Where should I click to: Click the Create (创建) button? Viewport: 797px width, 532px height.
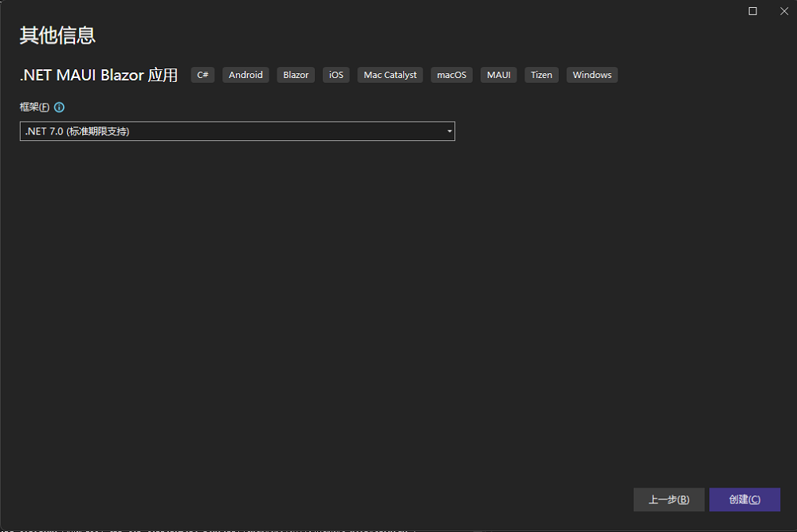click(x=744, y=499)
